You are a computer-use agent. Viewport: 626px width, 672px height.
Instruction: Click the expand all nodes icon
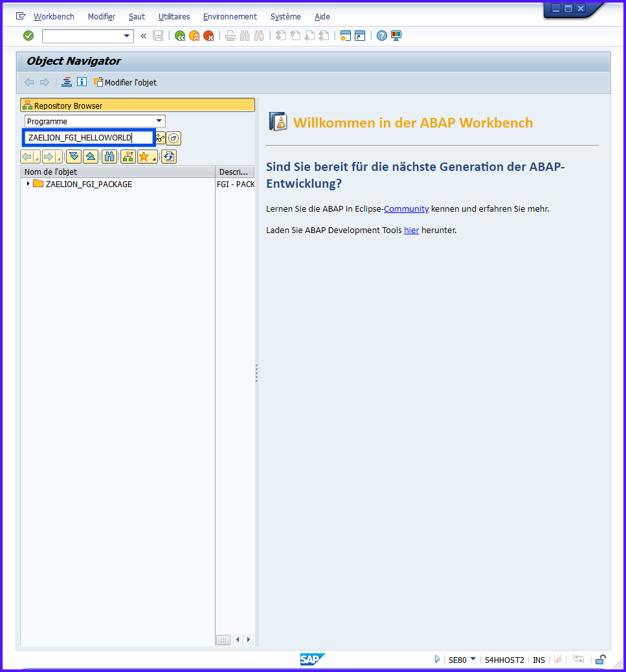pos(74,157)
